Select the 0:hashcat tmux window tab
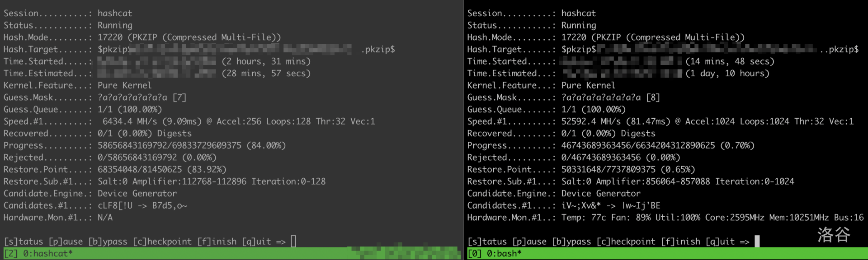Viewport: 868px width, 260px height. (47, 254)
